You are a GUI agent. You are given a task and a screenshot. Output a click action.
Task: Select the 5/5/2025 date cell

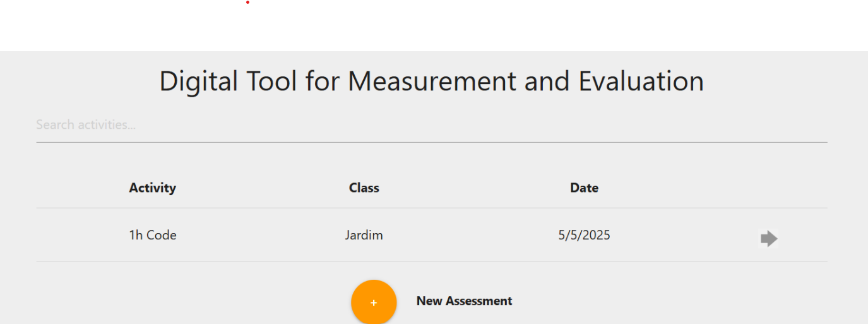click(x=584, y=236)
